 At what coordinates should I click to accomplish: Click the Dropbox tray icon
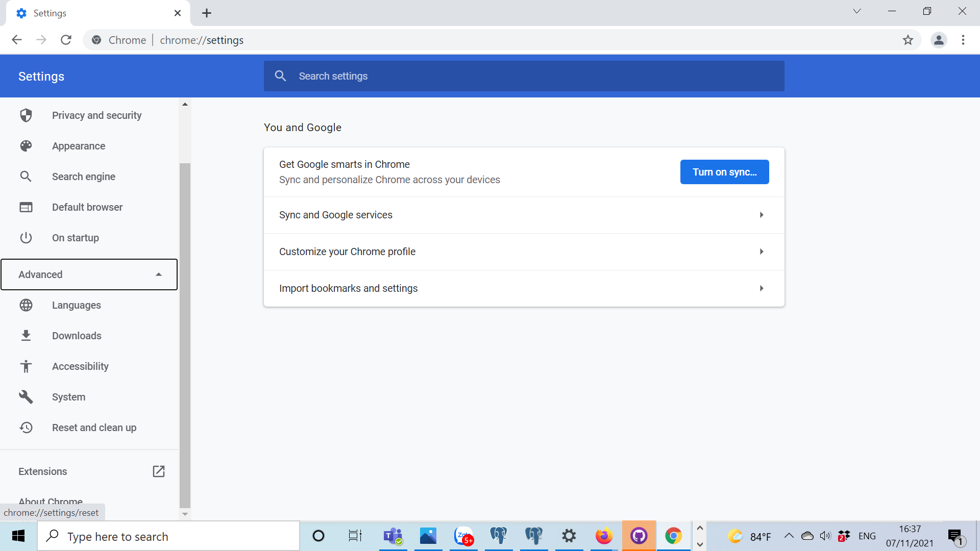pyautogui.click(x=844, y=536)
